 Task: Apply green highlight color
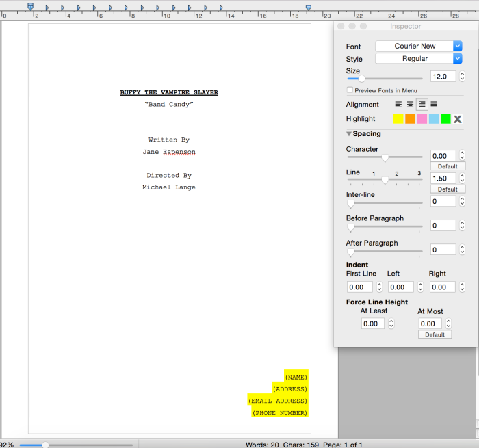coord(445,119)
